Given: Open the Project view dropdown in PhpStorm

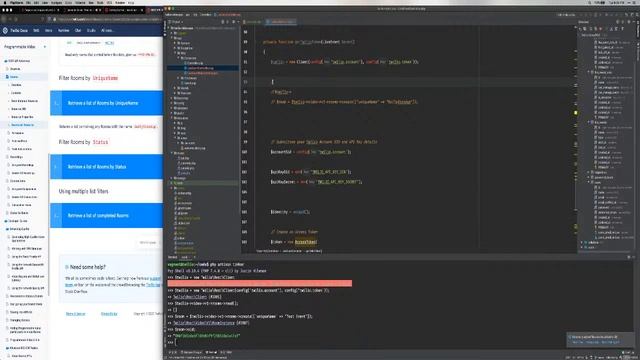Looking at the screenshot, I should (176, 22).
